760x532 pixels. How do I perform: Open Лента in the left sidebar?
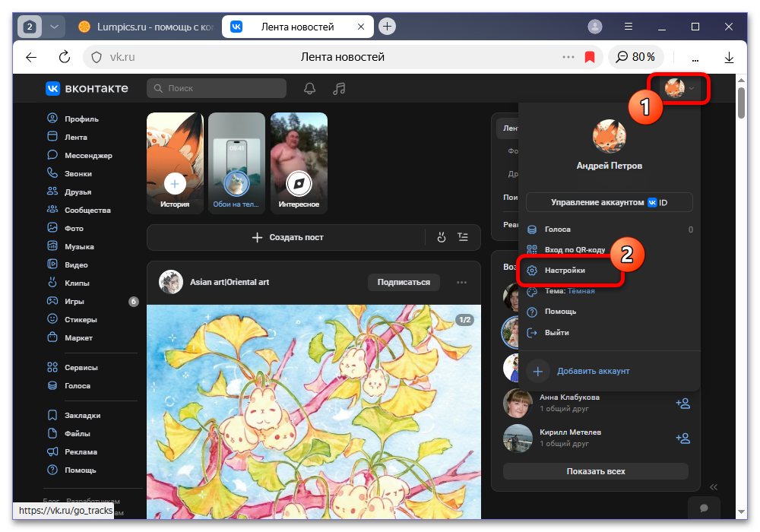[68, 137]
